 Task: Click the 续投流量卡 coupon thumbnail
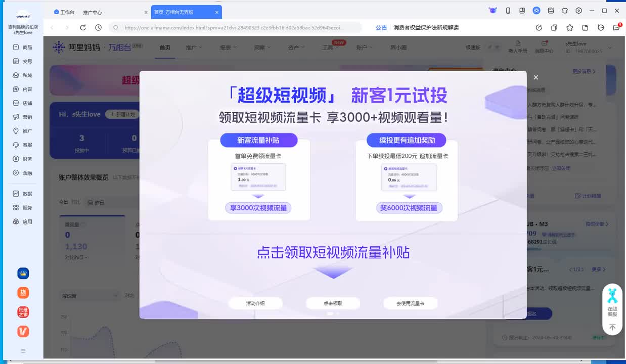[409, 177]
